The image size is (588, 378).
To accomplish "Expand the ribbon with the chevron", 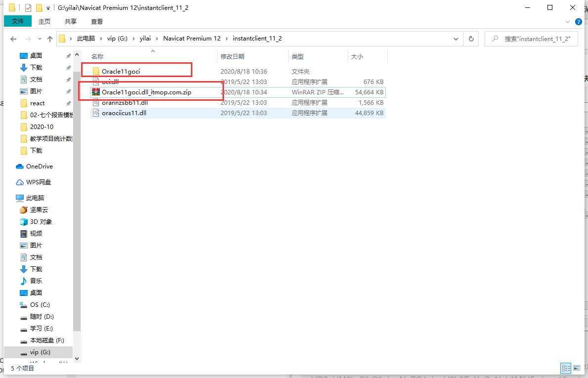I will [x=567, y=22].
